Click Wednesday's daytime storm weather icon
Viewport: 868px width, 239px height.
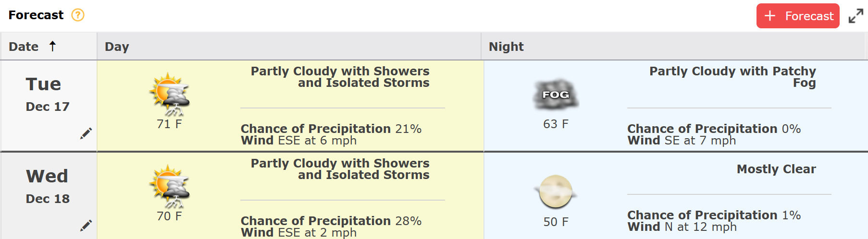169,186
